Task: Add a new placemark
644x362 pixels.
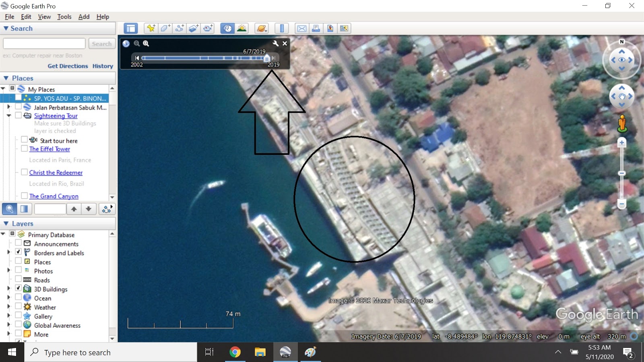Action: pos(151,28)
